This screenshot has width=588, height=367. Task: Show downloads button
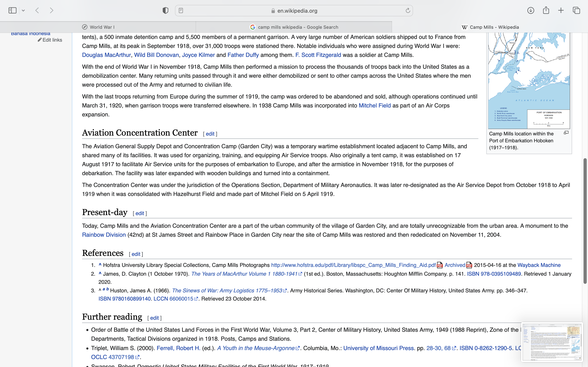(x=531, y=10)
